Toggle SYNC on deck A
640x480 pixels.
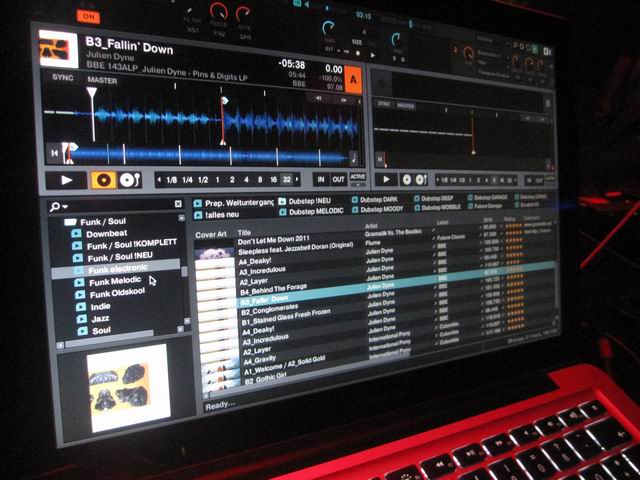pos(62,77)
